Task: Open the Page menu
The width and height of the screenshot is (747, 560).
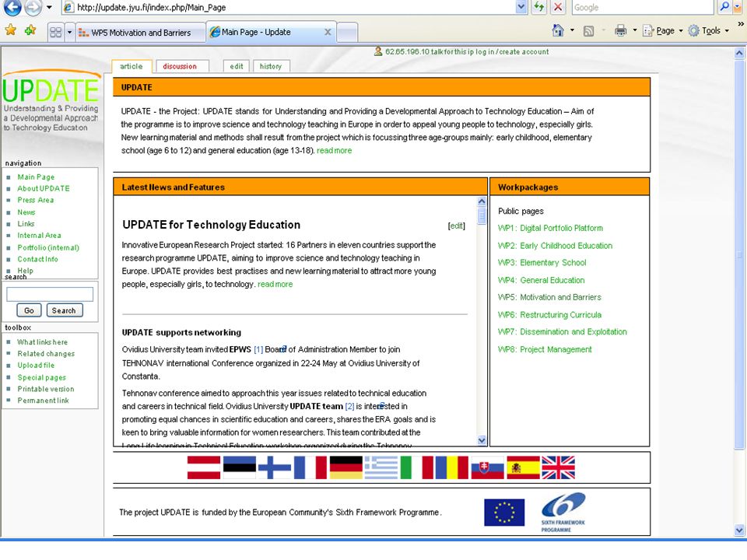Action: pyautogui.click(x=662, y=30)
